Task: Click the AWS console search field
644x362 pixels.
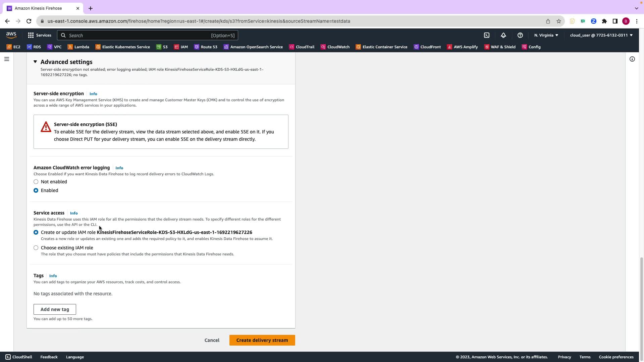Action: 148,35
